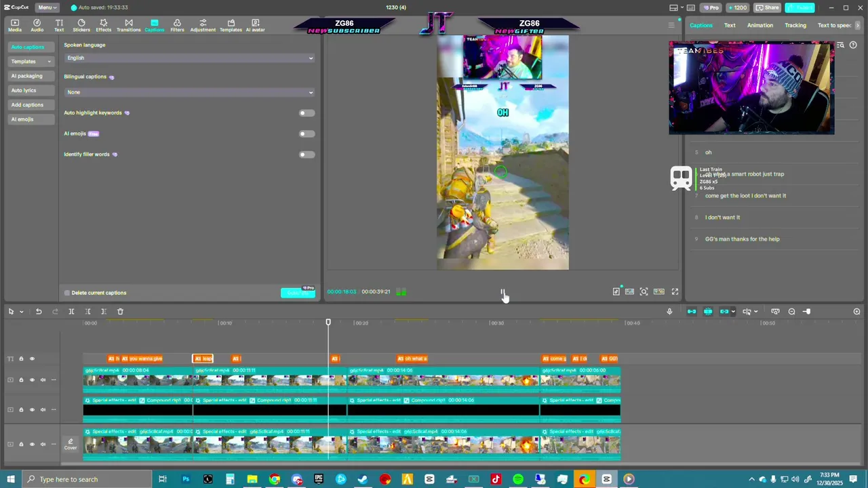
Task: Open preview fullscreen mode
Action: click(675, 291)
